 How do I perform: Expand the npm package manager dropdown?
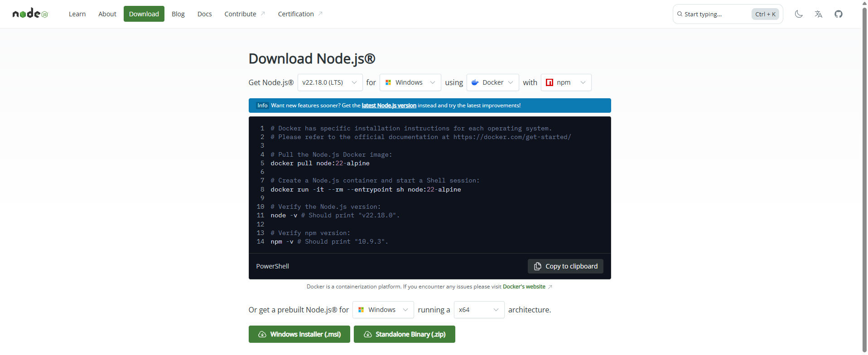(566, 82)
